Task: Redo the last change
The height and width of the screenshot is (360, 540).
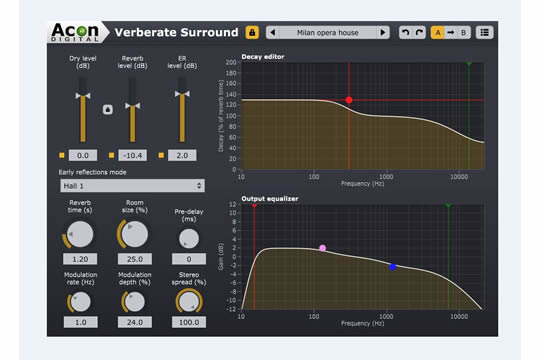Action: 419,32
